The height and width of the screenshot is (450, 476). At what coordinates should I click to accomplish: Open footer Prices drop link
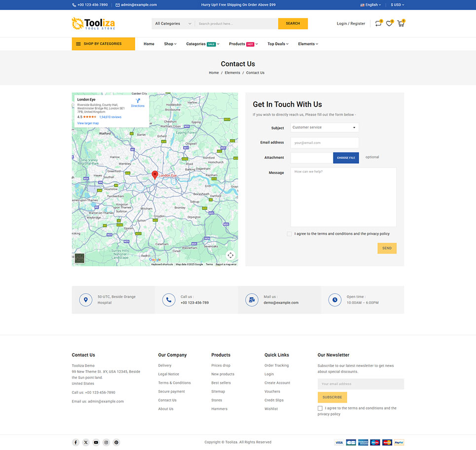[220, 366]
